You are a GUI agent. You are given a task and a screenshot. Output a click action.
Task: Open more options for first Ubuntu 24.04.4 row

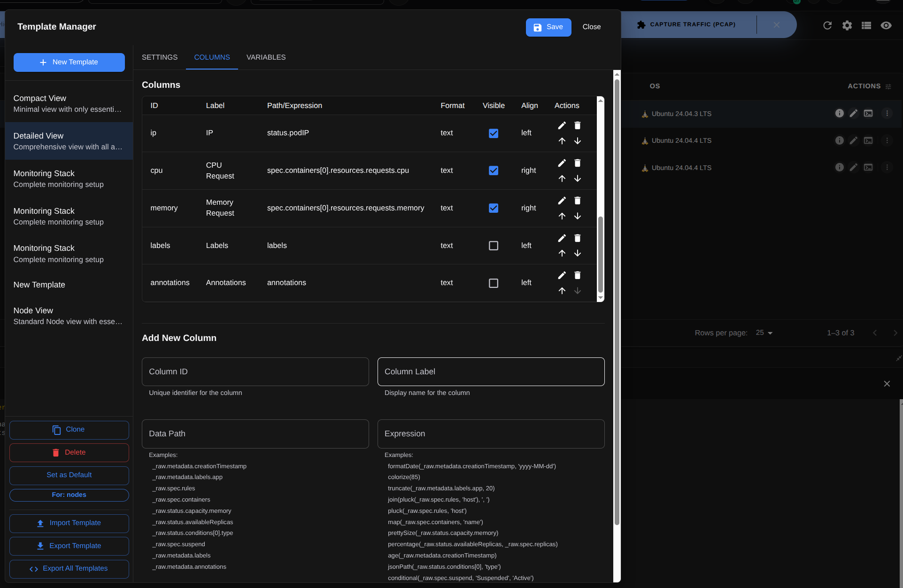tap(887, 140)
